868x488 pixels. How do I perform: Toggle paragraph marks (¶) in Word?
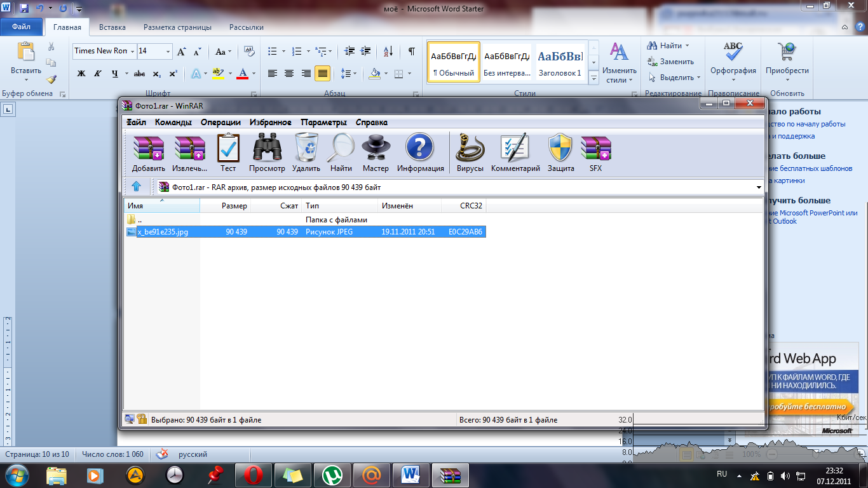click(x=412, y=51)
